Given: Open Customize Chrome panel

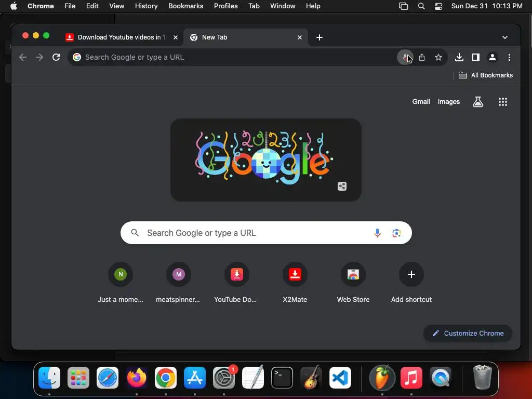Looking at the screenshot, I should 468,333.
